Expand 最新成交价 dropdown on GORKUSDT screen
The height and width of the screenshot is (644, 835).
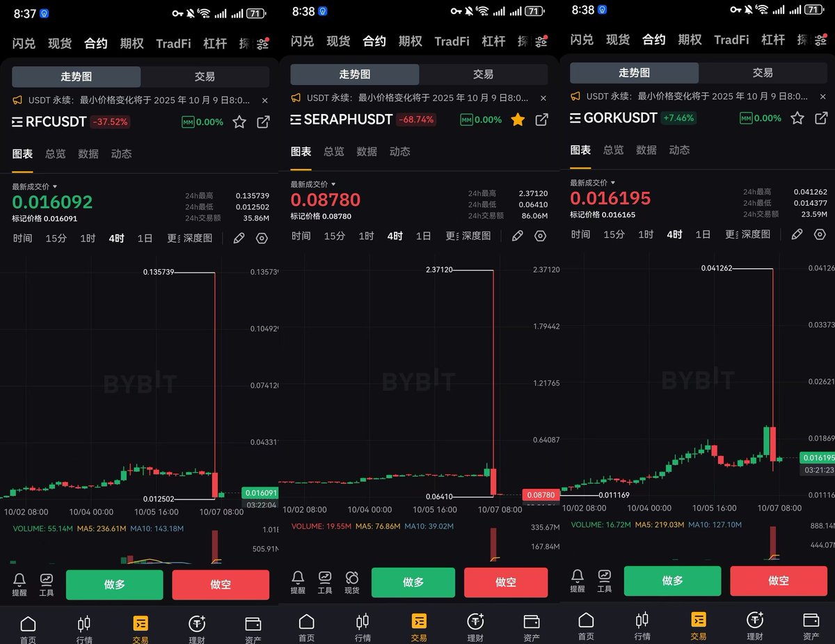[593, 182]
